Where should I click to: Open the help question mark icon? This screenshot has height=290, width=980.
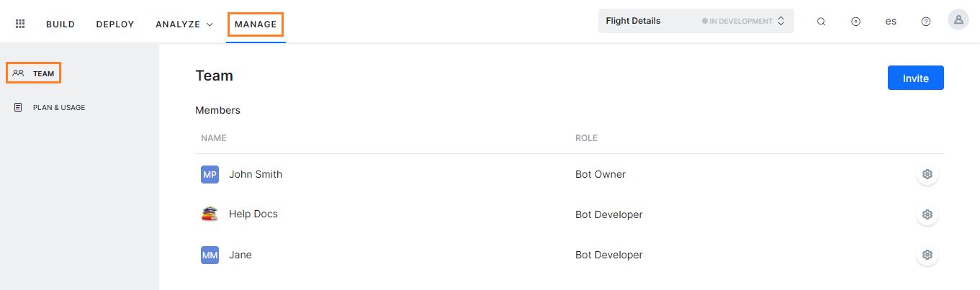[926, 22]
